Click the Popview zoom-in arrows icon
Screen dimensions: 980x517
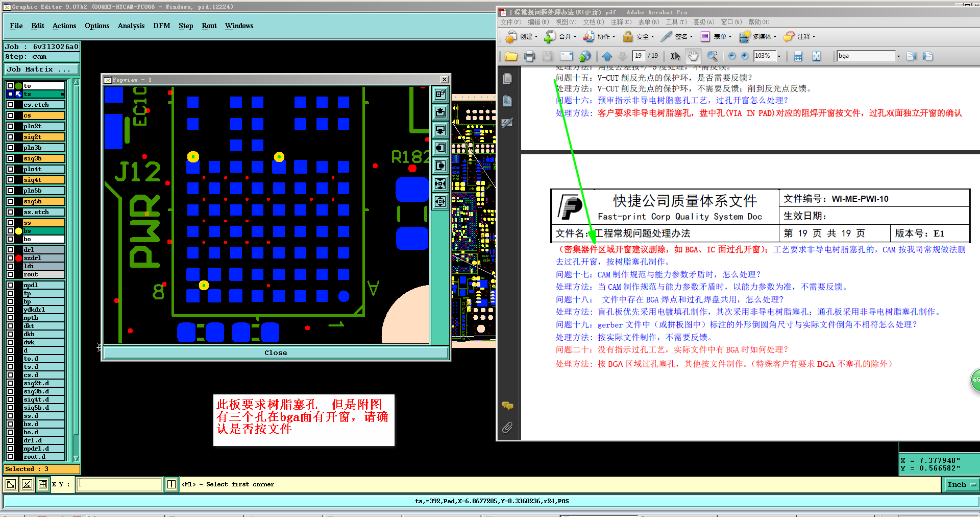pyautogui.click(x=440, y=183)
